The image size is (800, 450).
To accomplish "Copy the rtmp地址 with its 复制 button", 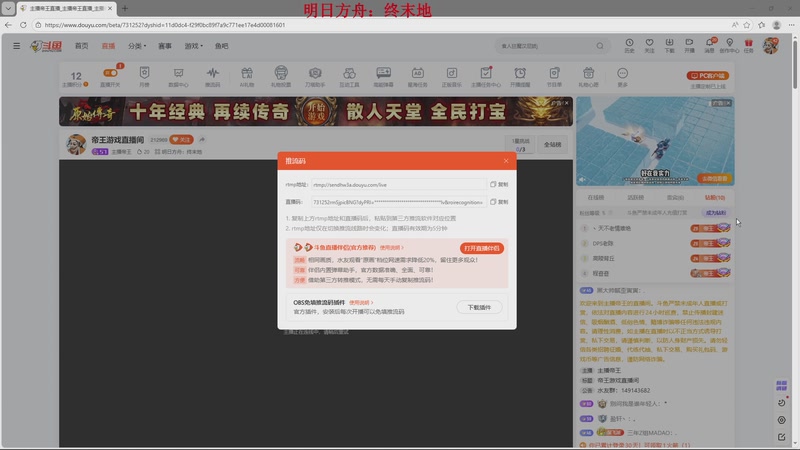I will [x=499, y=185].
